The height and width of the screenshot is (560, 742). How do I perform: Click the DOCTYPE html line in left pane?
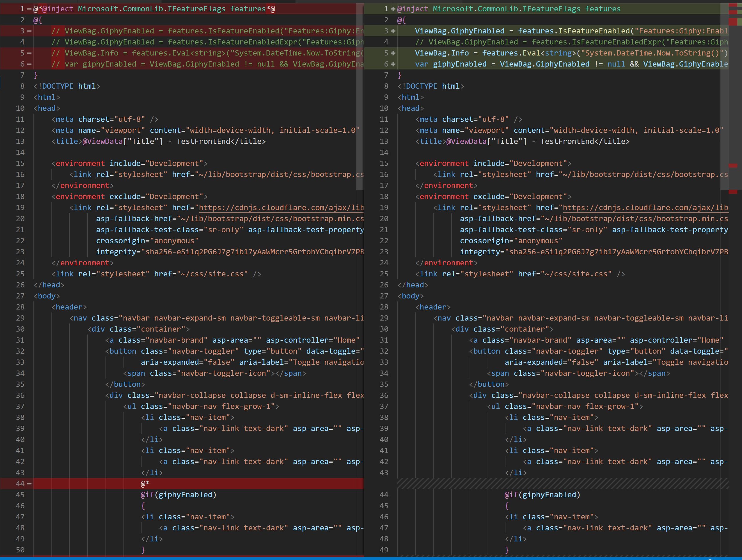[67, 87]
